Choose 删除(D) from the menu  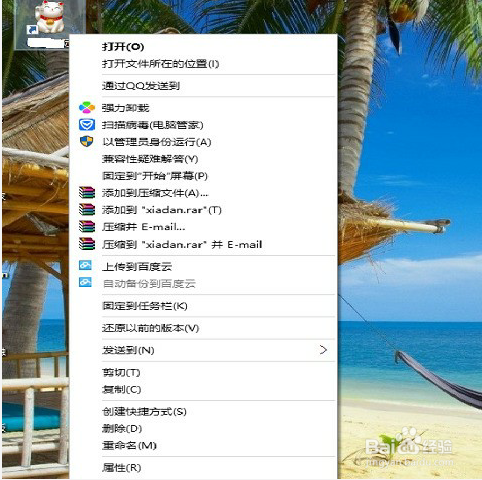click(x=122, y=428)
